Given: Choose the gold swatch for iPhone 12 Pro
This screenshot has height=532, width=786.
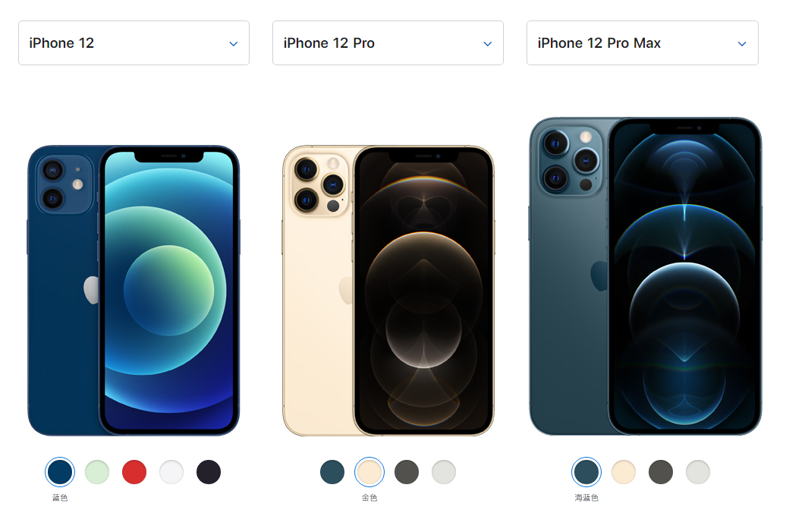Looking at the screenshot, I should coord(369,472).
